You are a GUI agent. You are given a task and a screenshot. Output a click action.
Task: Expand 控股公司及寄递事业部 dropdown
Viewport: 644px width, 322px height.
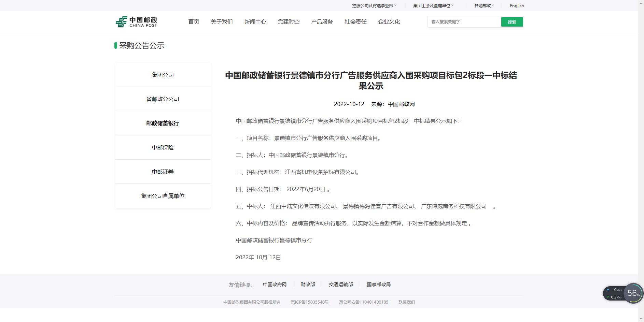point(374,5)
